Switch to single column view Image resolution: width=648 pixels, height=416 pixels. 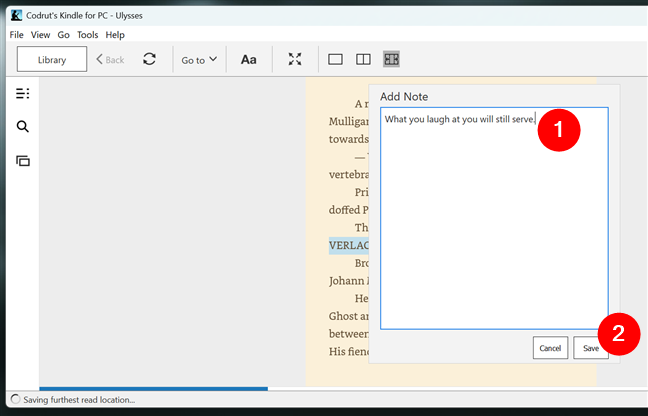(336, 59)
